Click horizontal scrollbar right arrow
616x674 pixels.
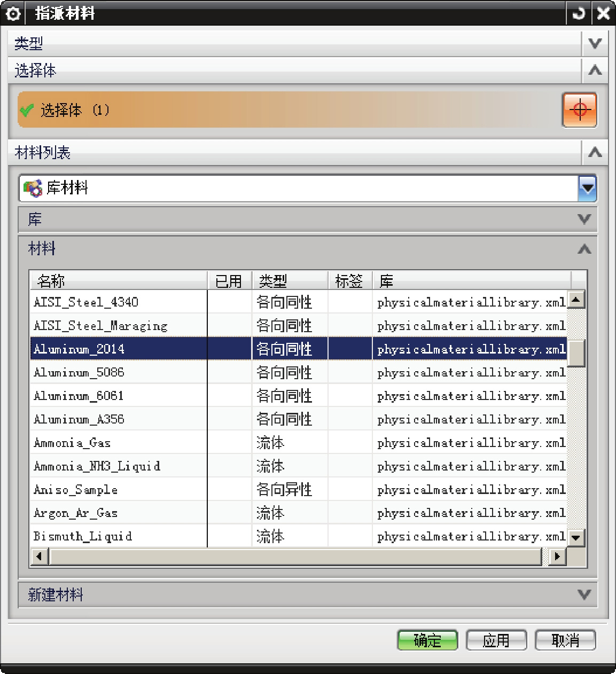click(558, 557)
